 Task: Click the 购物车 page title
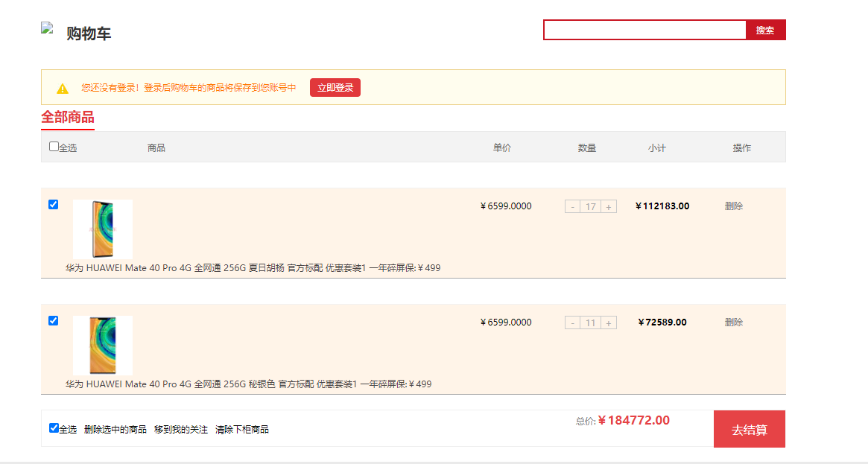[89, 34]
